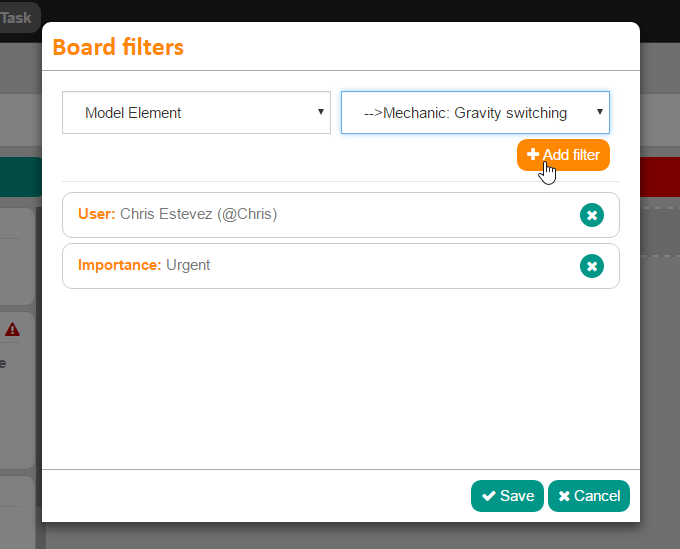Click the Task button behind the dialog
This screenshot has width=680, height=549.
(x=17, y=17)
